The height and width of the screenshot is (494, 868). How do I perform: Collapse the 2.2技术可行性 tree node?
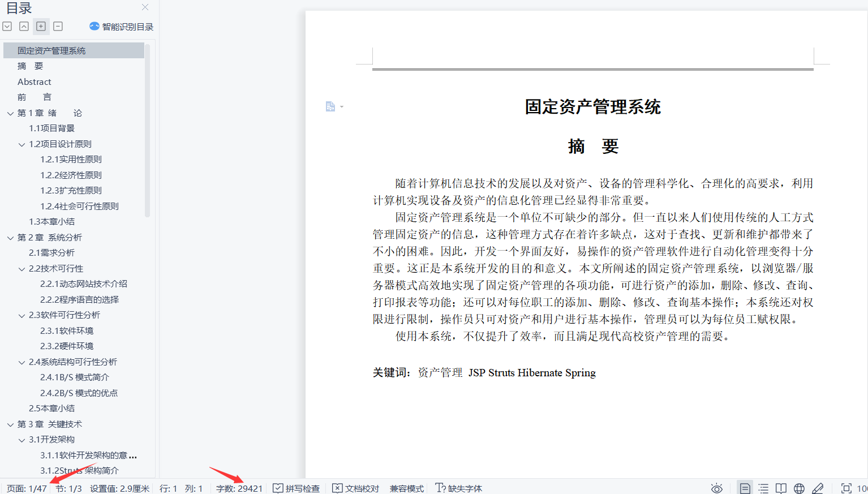(22, 269)
